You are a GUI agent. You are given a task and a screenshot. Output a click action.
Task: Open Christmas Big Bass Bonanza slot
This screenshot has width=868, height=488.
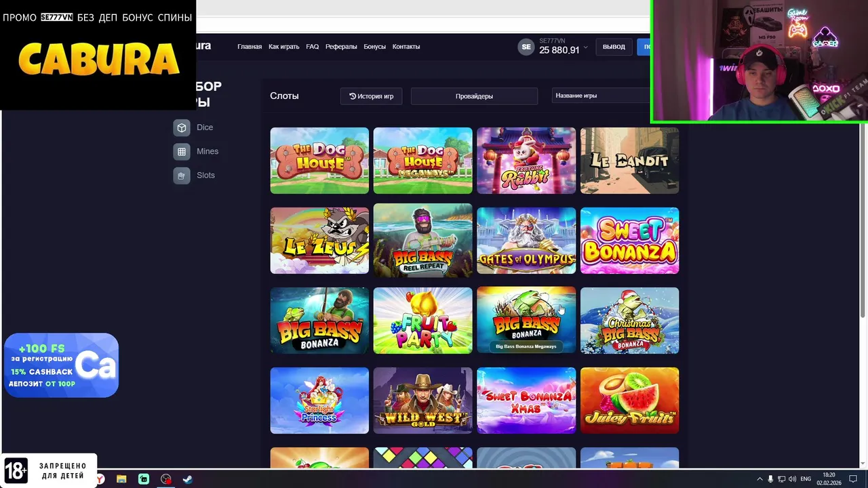[x=629, y=321]
